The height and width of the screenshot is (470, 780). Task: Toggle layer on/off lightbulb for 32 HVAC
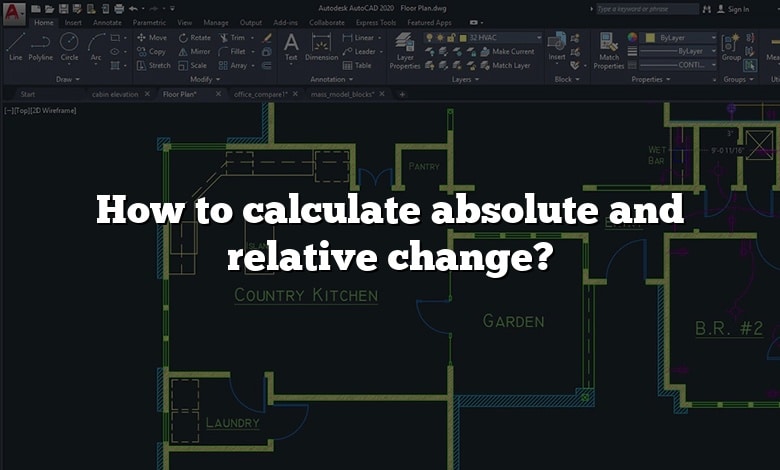click(430, 38)
